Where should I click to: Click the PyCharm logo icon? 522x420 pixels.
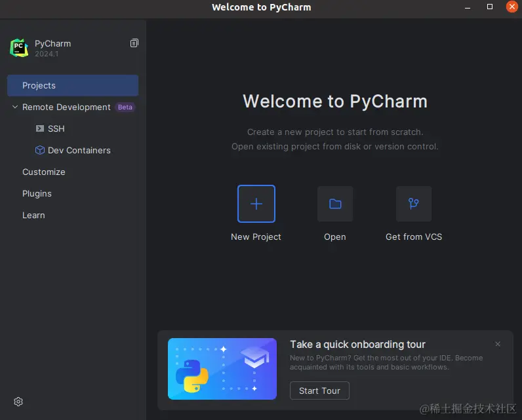[x=19, y=48]
